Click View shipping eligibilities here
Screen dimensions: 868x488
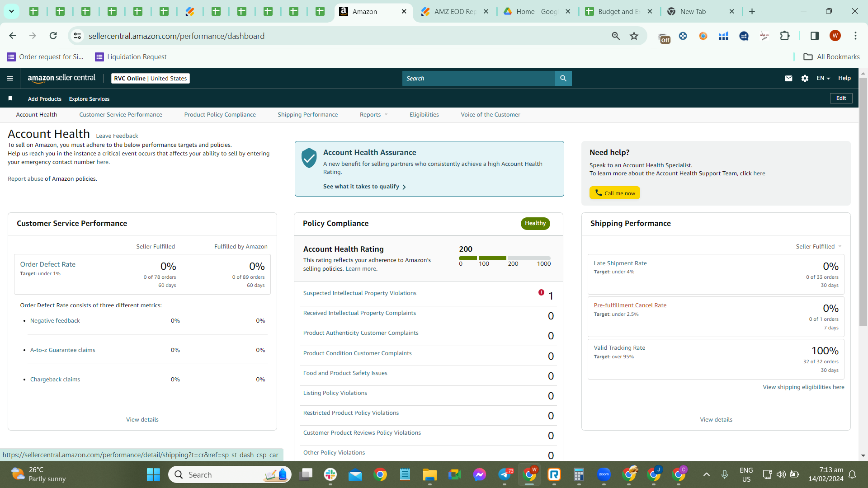tap(803, 387)
